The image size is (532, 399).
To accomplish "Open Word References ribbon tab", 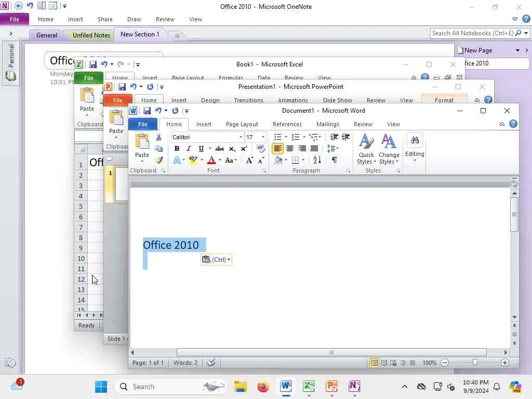I will [x=287, y=124].
